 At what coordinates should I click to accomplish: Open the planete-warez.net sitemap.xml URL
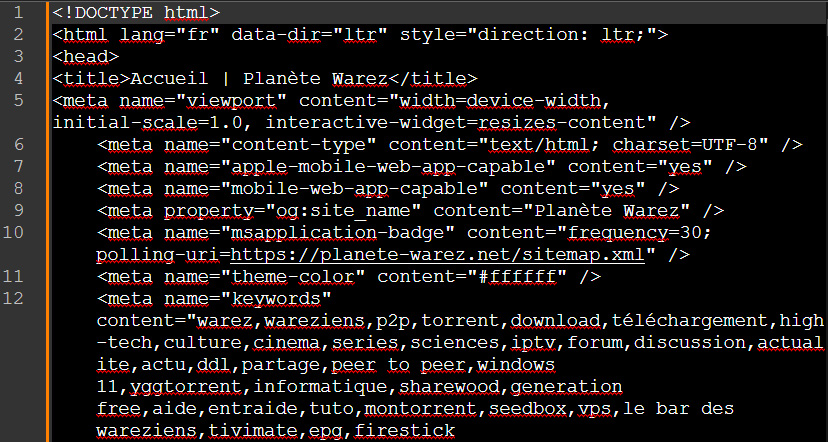[438, 255]
